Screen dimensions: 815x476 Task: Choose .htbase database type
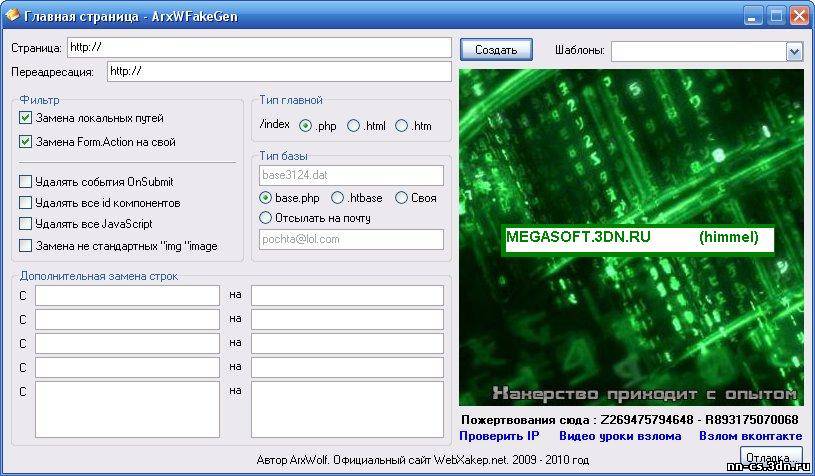[338, 198]
